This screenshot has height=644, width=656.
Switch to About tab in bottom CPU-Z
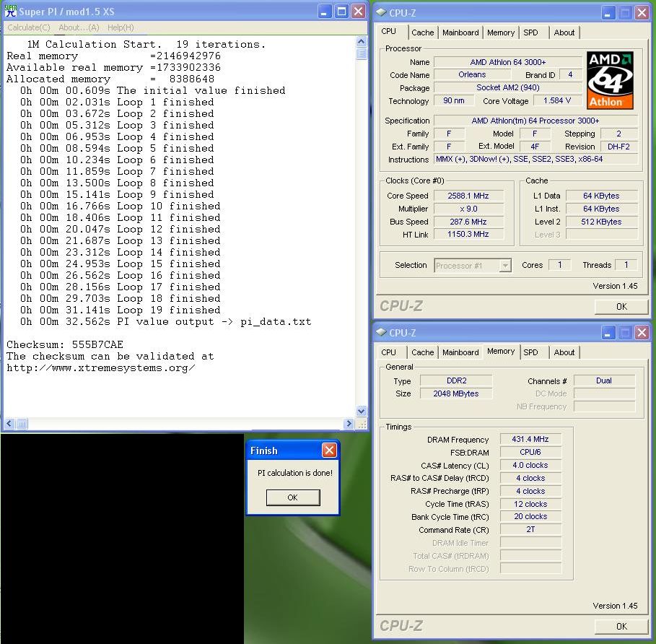click(564, 352)
